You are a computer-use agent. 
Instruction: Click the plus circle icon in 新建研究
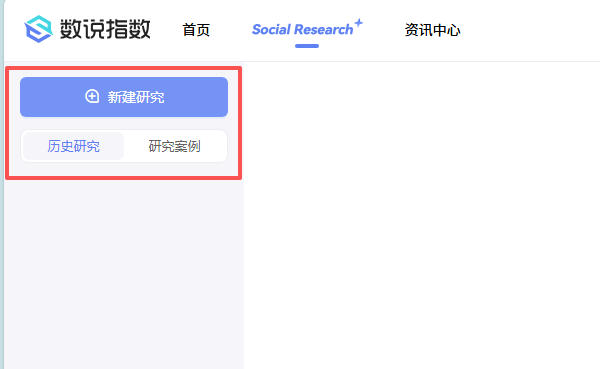click(92, 96)
